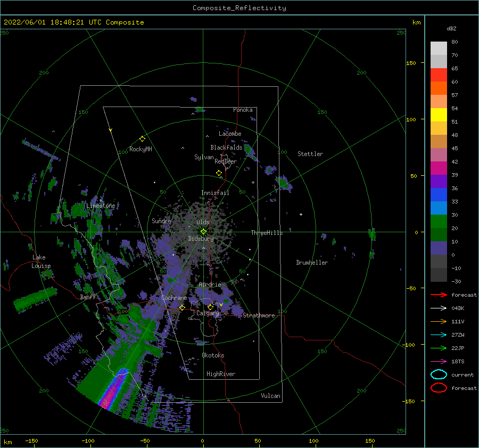Select the bright yellow 54 dBZ swatch
The image size is (479, 448).
439,115
